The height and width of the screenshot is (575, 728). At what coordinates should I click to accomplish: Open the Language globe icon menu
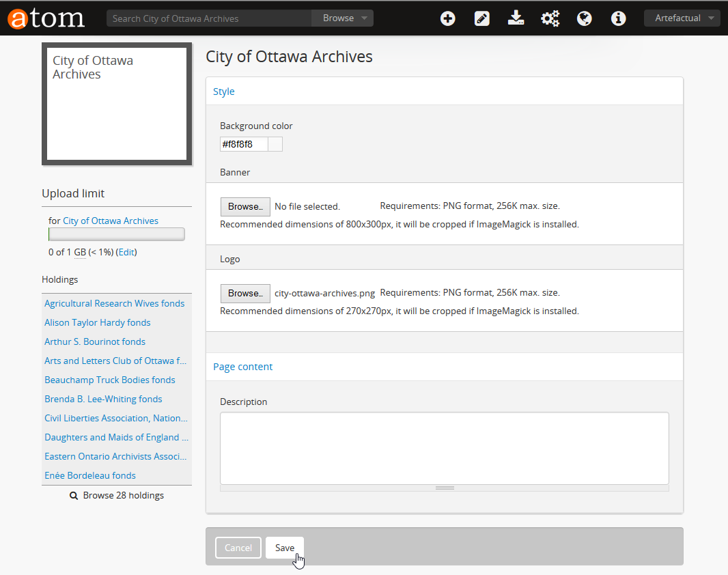coord(584,18)
